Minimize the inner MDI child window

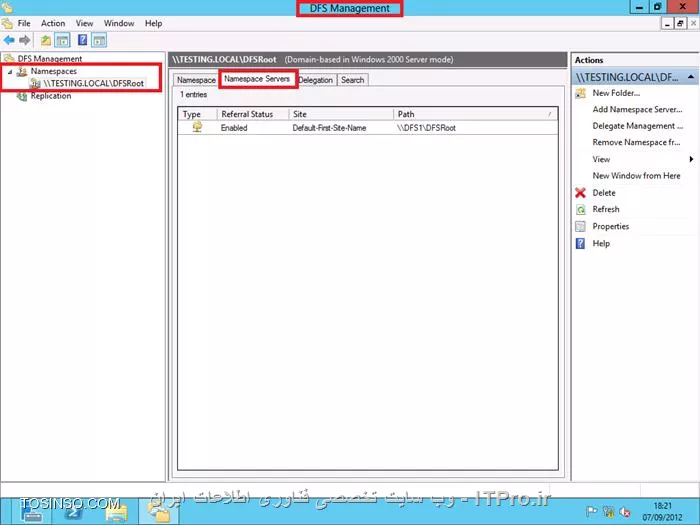667,24
